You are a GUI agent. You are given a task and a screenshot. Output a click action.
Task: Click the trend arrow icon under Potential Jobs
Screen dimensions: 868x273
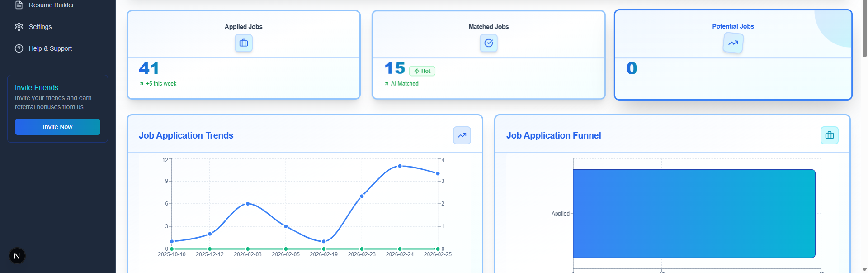pos(733,43)
